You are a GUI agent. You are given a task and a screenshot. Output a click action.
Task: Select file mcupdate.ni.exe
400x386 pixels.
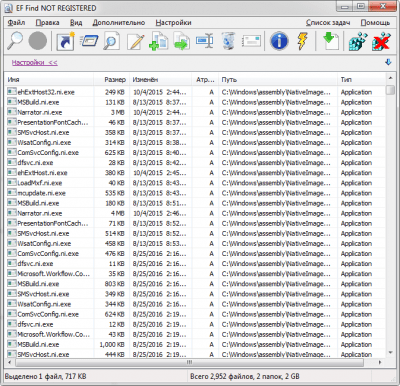42,193
